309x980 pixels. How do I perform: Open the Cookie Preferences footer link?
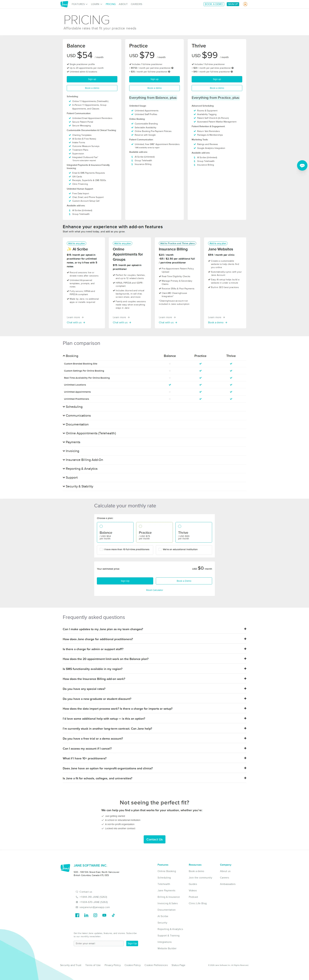[x=156, y=965]
